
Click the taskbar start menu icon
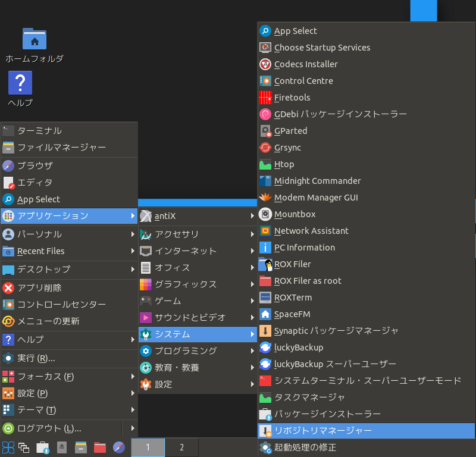click(8, 447)
